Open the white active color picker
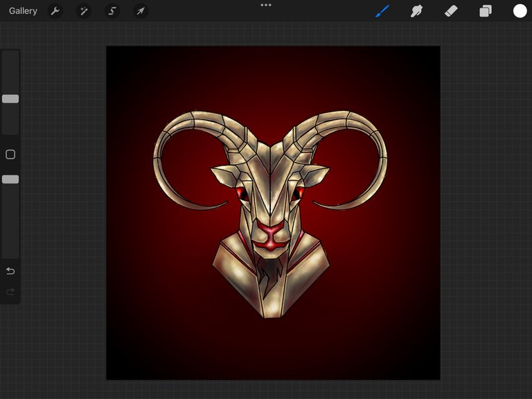 [x=520, y=11]
